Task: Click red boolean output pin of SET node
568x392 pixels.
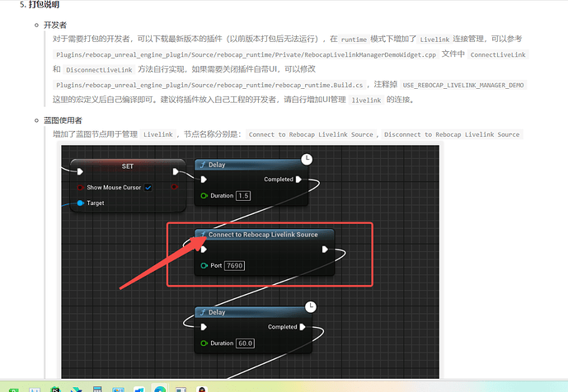Action: coord(175,187)
